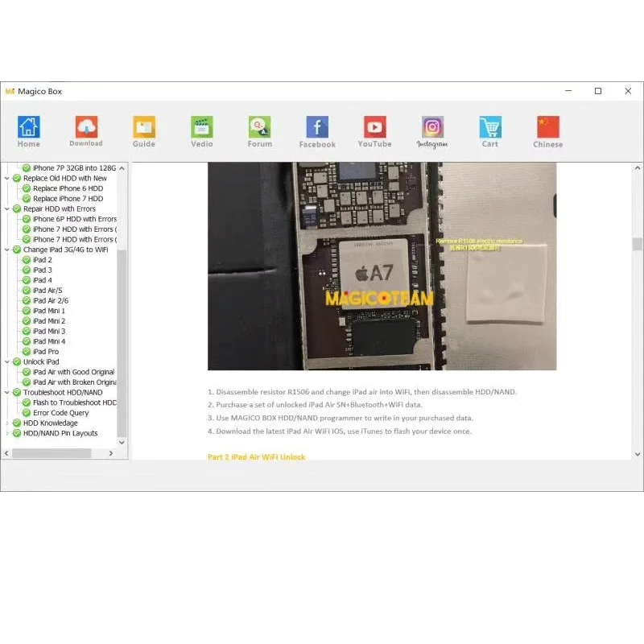Viewport: 644px width, 644px height.
Task: Open the Cart shopping icon
Action: (490, 127)
